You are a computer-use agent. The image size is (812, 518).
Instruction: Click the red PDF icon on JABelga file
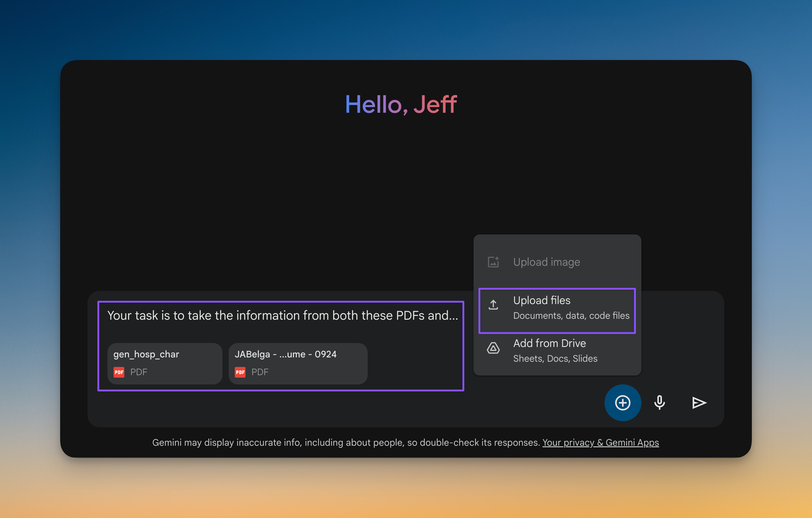(x=240, y=372)
